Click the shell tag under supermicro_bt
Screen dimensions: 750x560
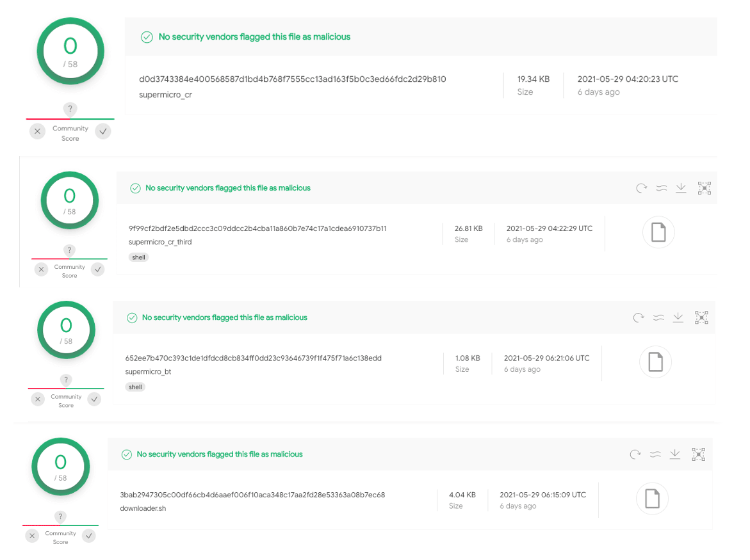[x=135, y=387]
